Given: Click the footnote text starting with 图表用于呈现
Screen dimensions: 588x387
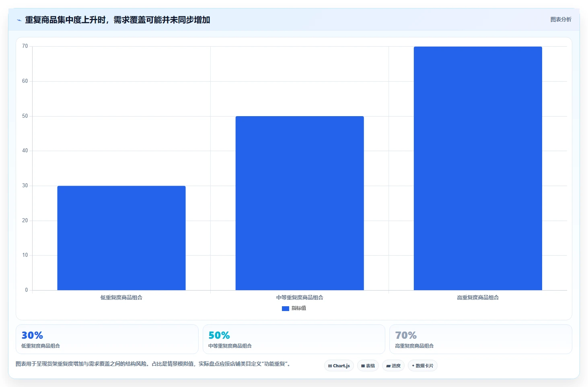Looking at the screenshot, I should (x=153, y=364).
